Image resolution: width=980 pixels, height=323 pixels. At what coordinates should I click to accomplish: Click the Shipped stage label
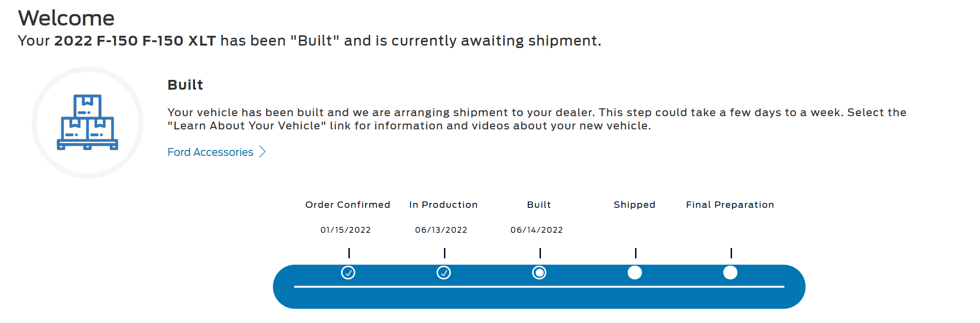pos(634,204)
